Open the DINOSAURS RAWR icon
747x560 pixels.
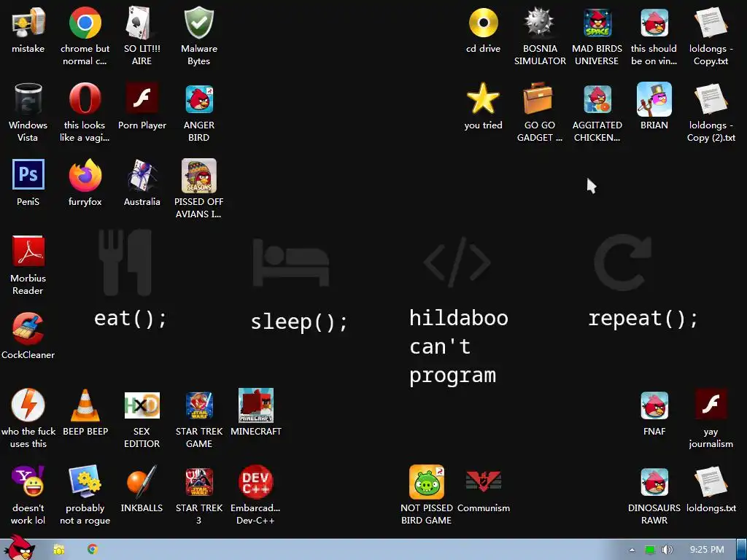tap(654, 481)
